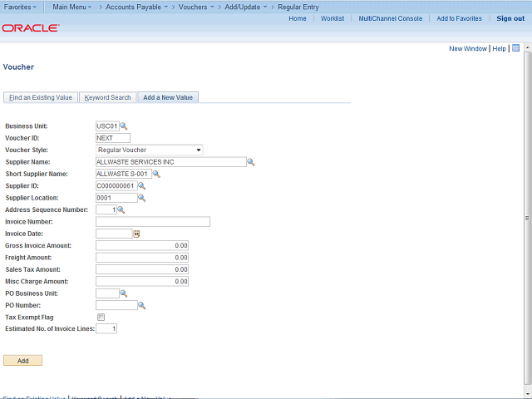
Task: Click the Invoice Number input field
Action: [x=153, y=222]
